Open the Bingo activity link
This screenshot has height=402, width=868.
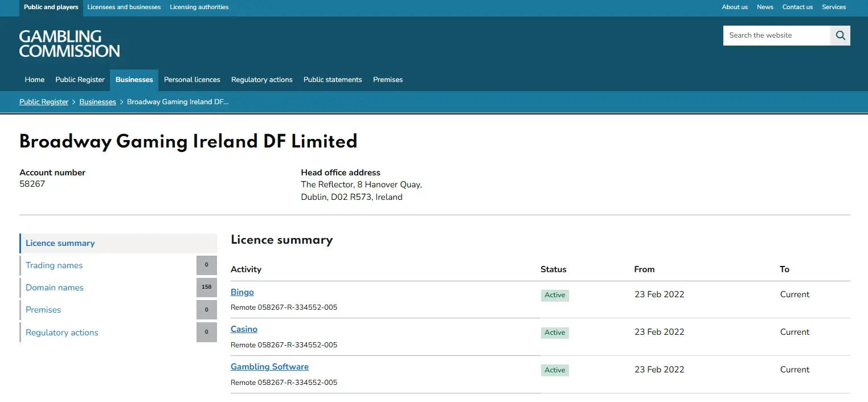click(x=242, y=292)
